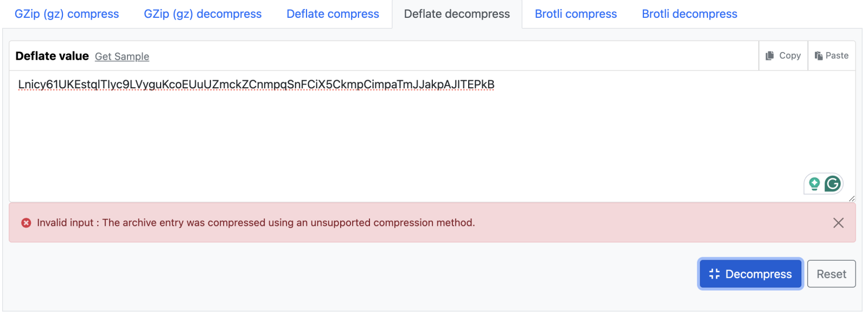
Task: Click inside the Deflate value text area
Action: tap(432, 136)
